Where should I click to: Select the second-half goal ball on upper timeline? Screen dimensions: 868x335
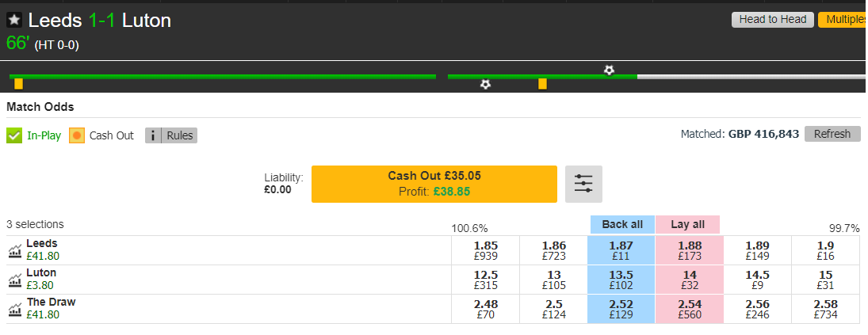(609, 70)
